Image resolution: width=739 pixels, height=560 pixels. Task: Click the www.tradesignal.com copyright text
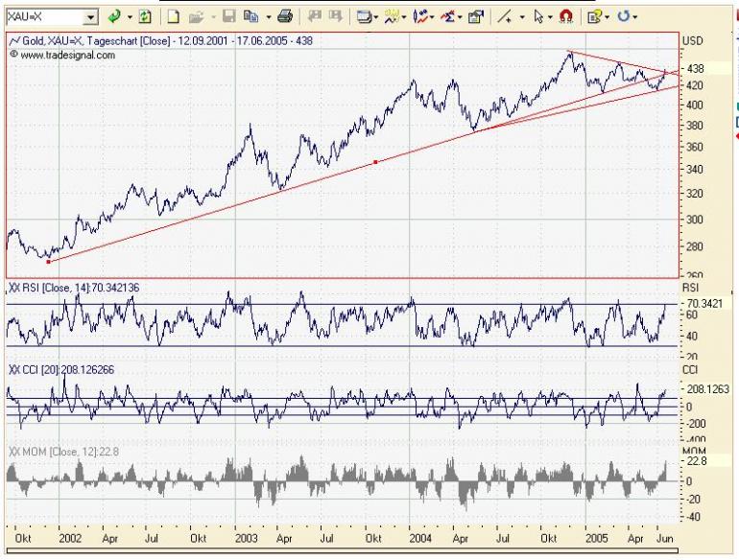click(62, 55)
